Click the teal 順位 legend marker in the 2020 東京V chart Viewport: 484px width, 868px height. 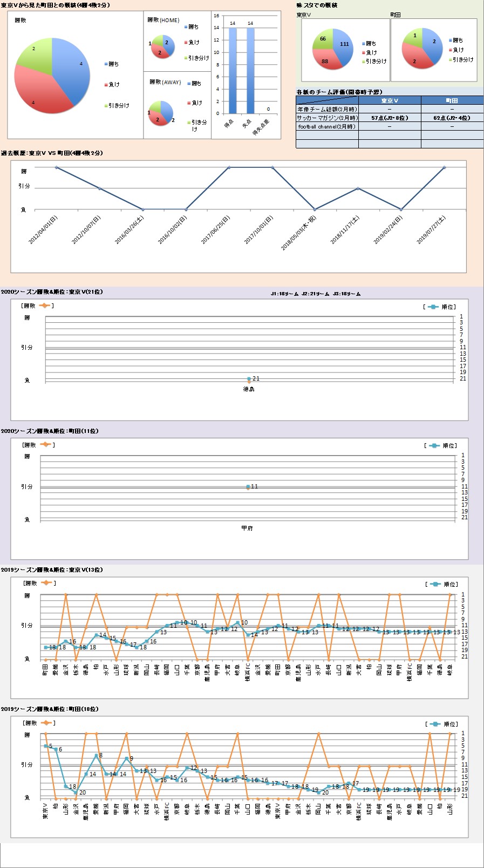click(433, 307)
